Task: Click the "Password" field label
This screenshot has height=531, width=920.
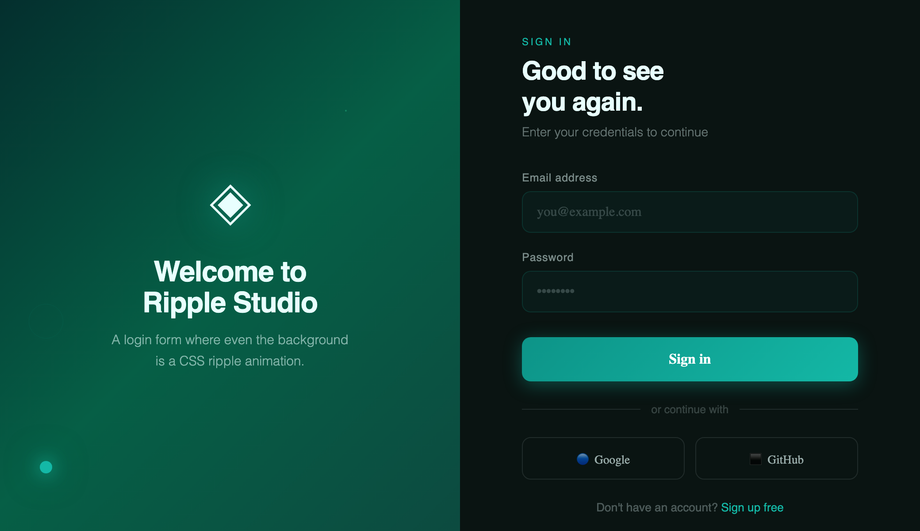Action: [548, 258]
